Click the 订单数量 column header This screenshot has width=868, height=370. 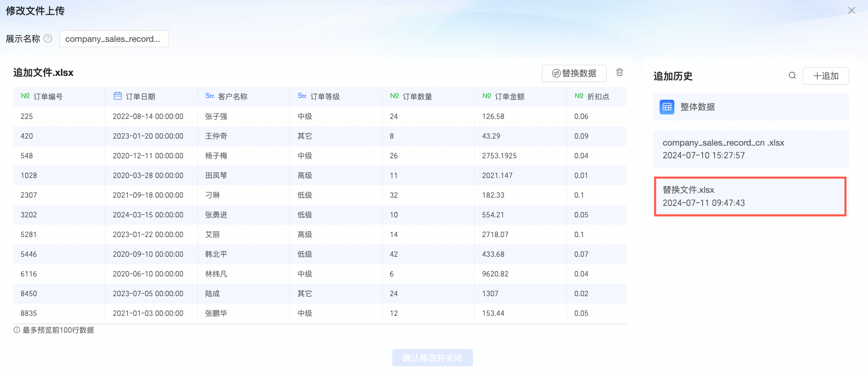tap(428, 97)
